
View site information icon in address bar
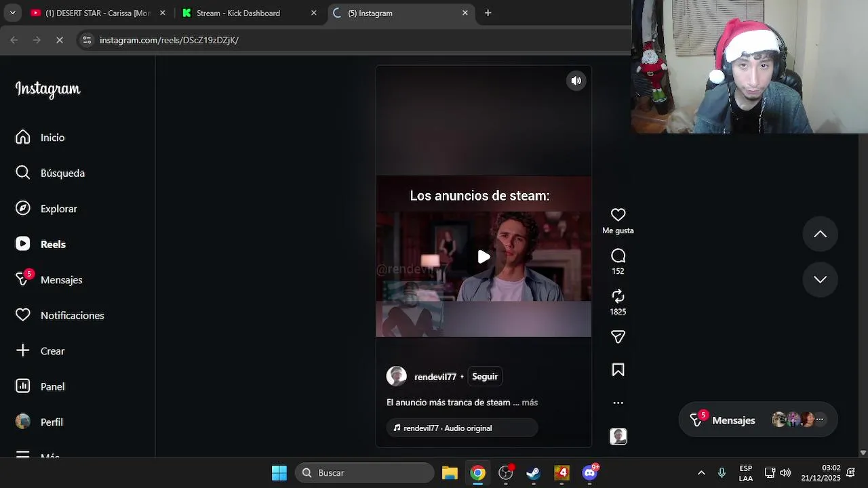pos(87,40)
